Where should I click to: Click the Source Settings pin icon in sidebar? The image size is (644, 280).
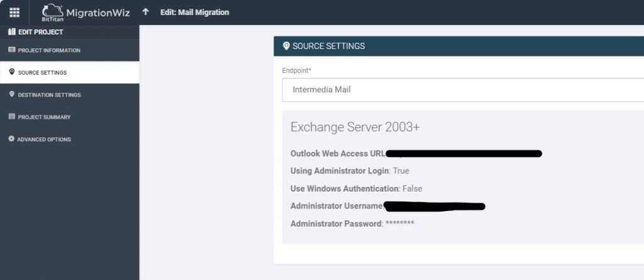(11, 72)
